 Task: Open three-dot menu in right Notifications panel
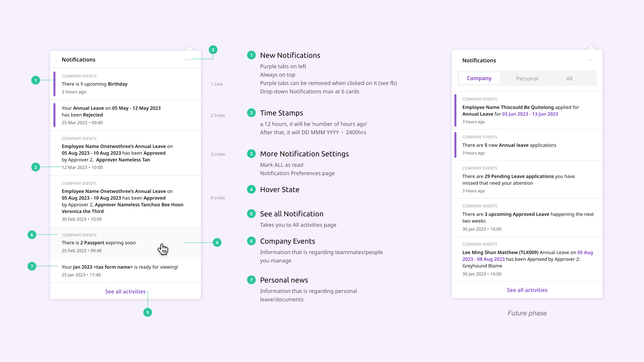pyautogui.click(x=589, y=60)
